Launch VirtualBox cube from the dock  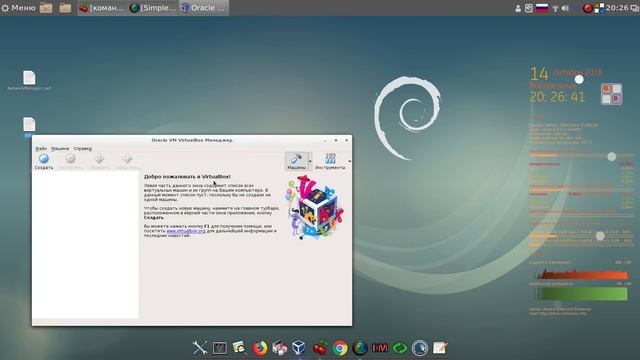[299, 348]
